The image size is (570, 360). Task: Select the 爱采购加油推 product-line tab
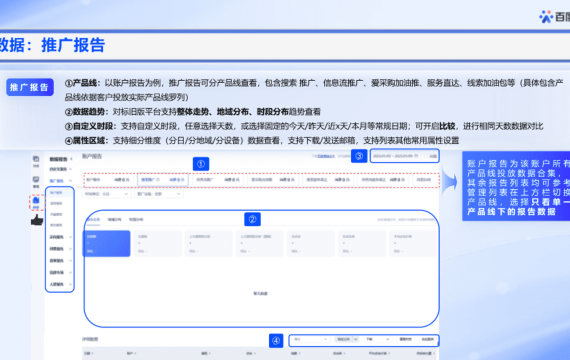(x=273, y=180)
